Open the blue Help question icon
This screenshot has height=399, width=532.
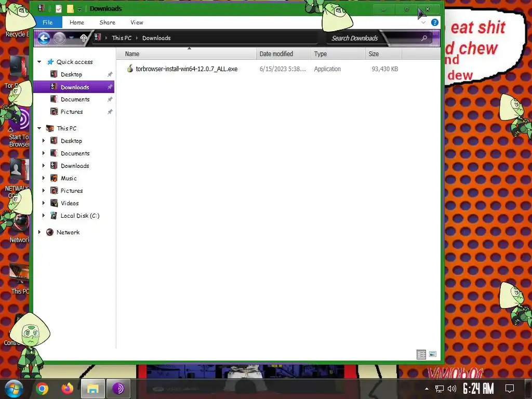tap(435, 22)
